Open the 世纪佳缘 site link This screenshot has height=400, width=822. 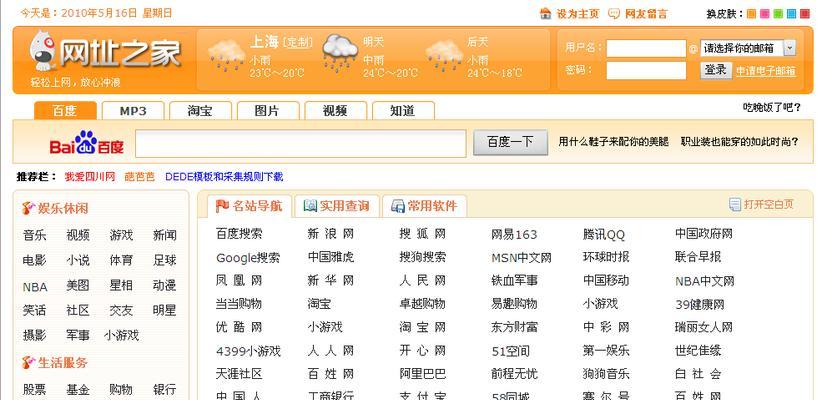tap(698, 350)
